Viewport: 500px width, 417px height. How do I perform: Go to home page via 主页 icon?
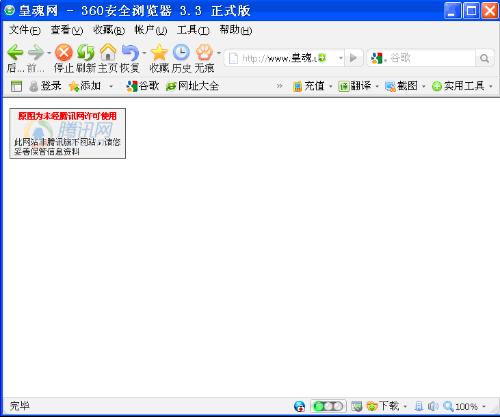click(108, 53)
